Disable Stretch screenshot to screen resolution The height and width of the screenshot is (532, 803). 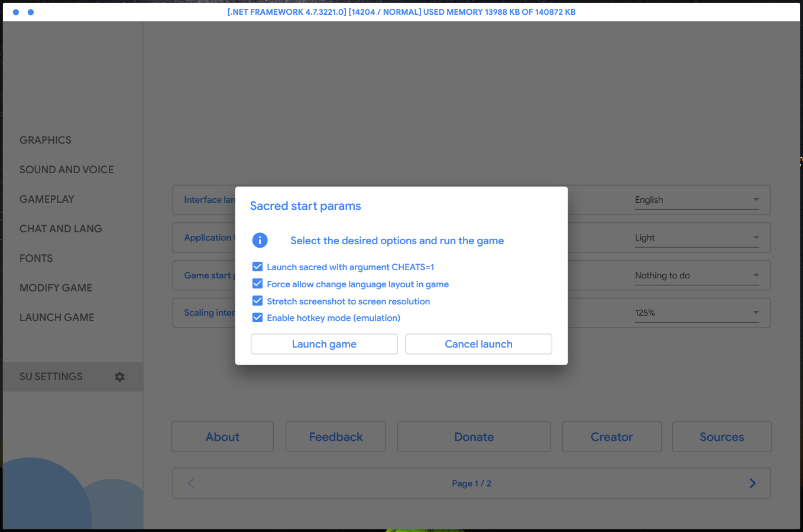click(x=257, y=301)
